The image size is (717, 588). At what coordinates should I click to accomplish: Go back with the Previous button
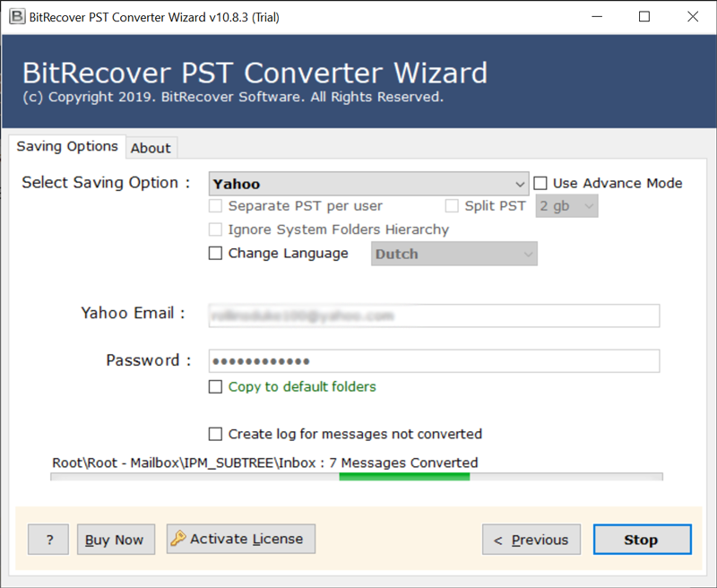[531, 540]
